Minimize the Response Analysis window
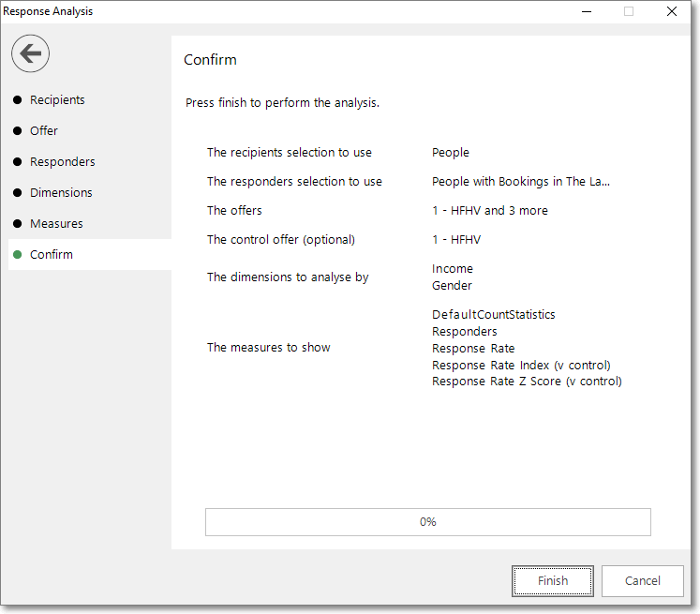 click(587, 11)
